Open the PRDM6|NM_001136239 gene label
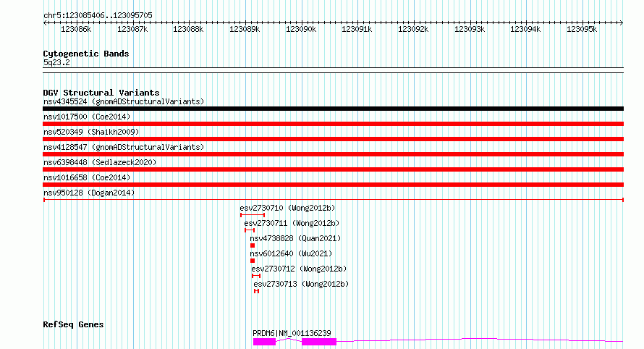 click(292, 333)
